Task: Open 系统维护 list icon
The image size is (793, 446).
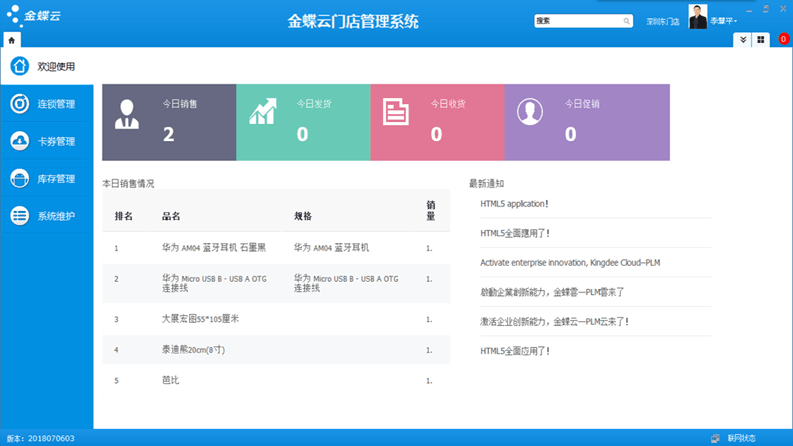Action: coord(20,216)
